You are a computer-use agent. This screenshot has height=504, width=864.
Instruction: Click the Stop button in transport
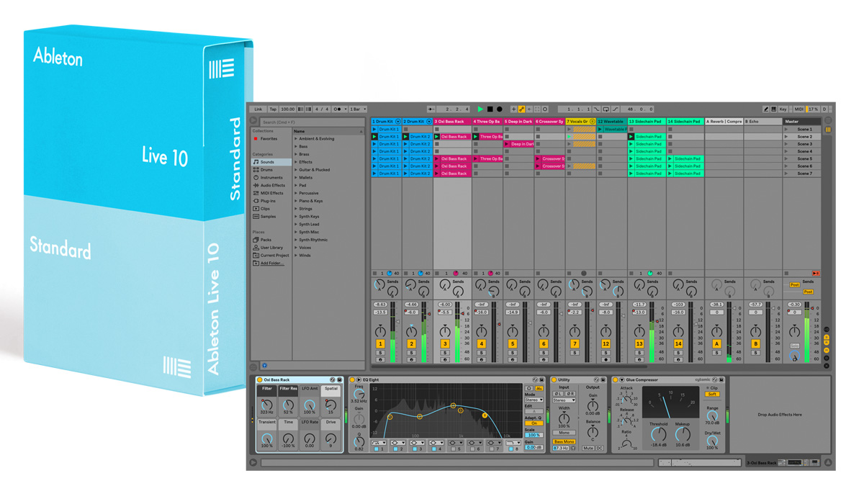coord(490,109)
